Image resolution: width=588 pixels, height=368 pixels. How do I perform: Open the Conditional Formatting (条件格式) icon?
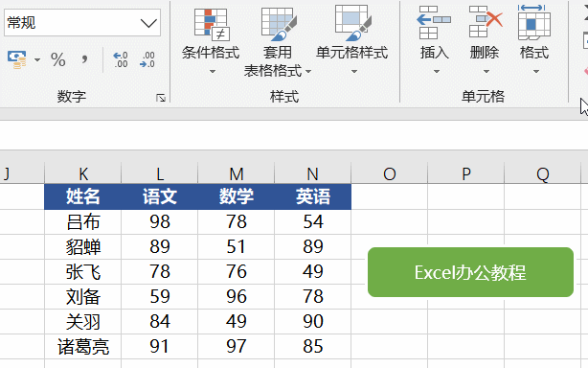click(x=212, y=25)
